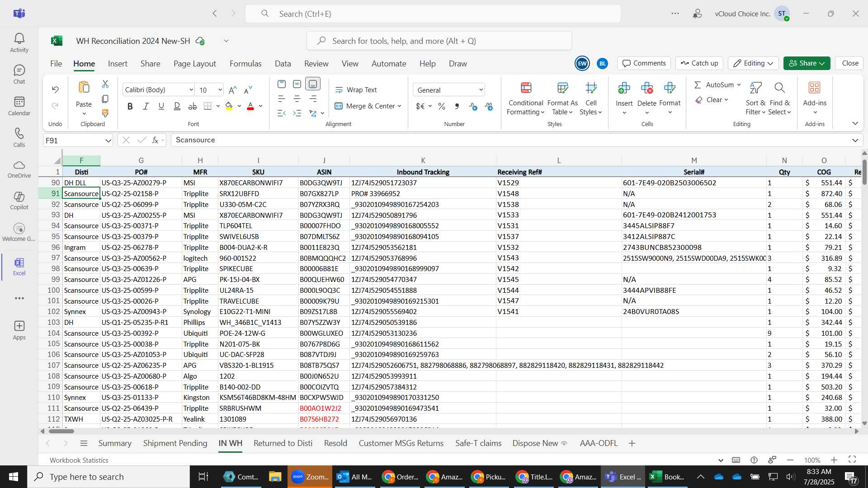Increase decimal places icon
868x488 pixels.
[473, 106]
